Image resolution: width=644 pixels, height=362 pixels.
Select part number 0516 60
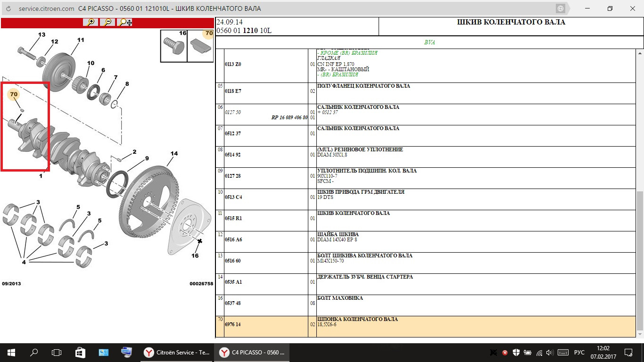pos(232,261)
